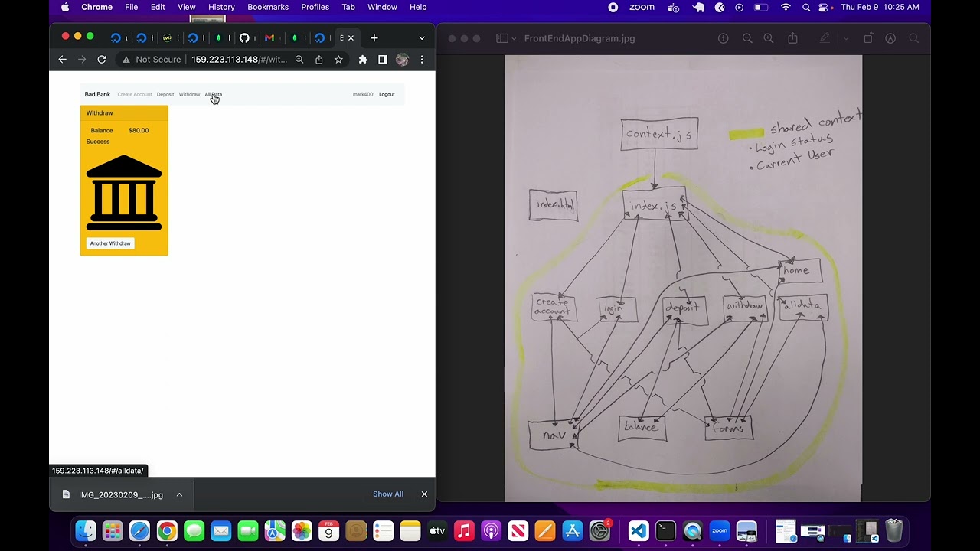Reload the current Chrome page

pyautogui.click(x=102, y=60)
